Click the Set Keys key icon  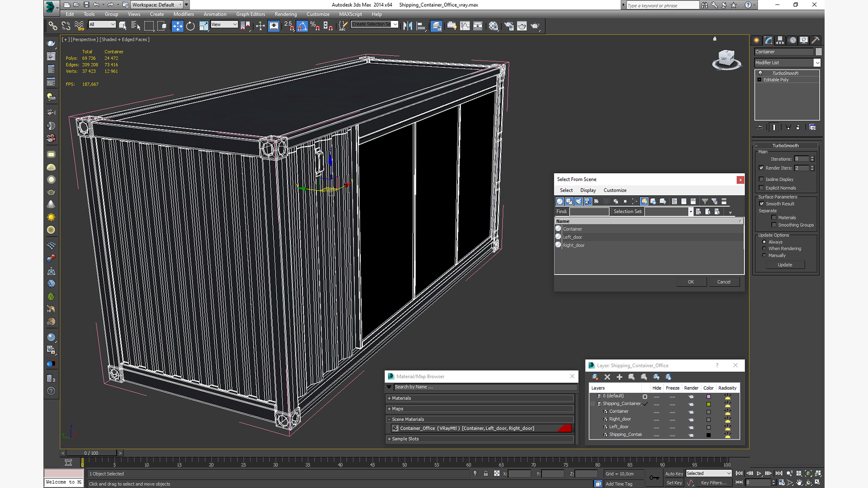(654, 478)
